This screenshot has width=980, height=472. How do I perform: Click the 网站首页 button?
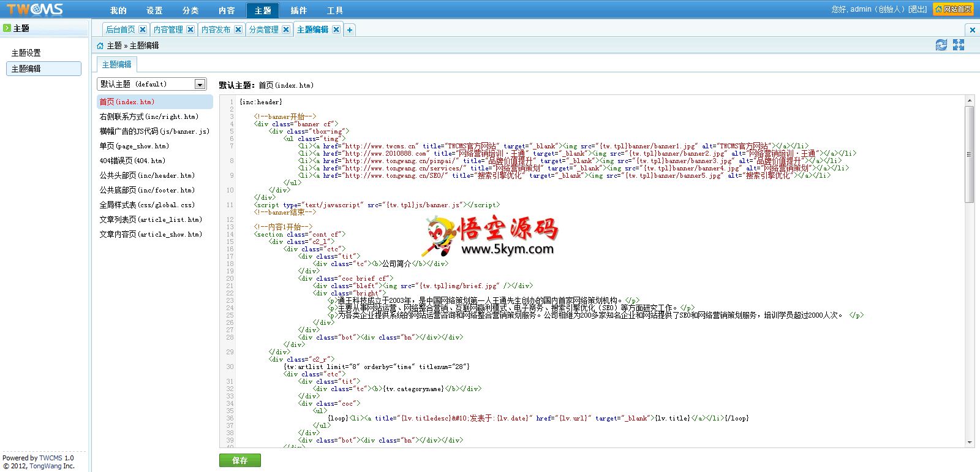click(x=953, y=9)
